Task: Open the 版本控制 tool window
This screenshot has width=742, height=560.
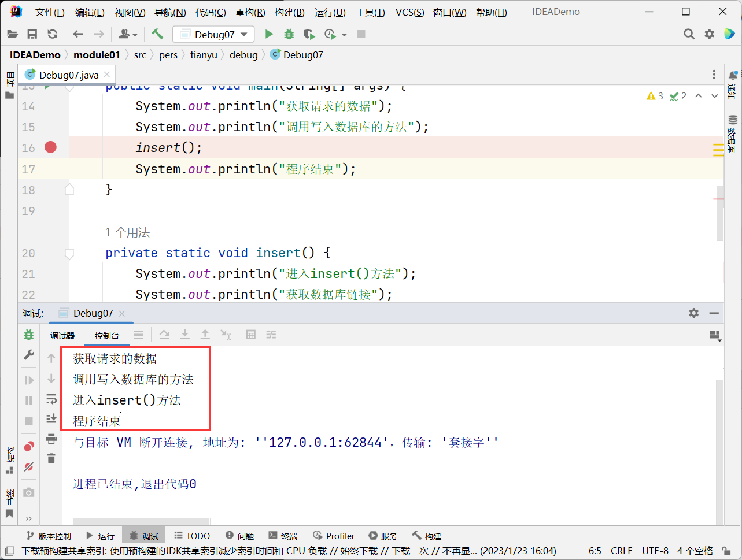Action: tap(49, 536)
